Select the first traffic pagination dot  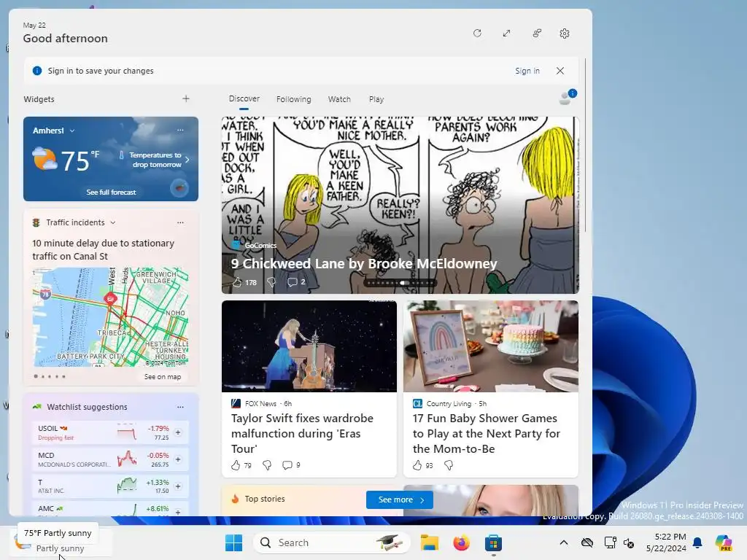coord(36,376)
